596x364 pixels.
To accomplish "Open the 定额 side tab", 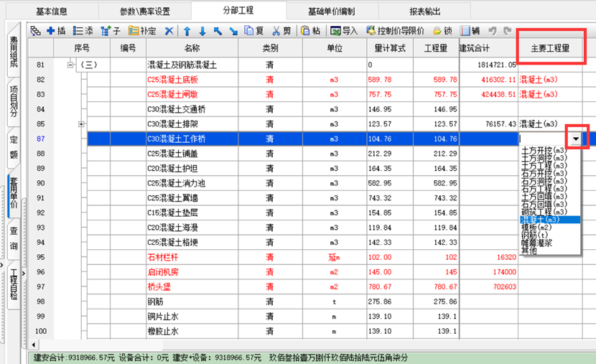I will point(14,146).
